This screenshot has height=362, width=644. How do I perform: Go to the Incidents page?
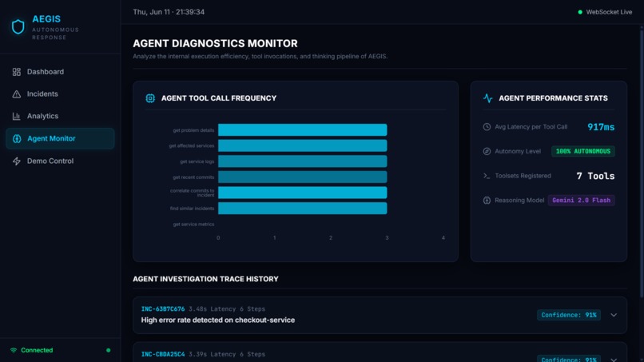click(60, 94)
